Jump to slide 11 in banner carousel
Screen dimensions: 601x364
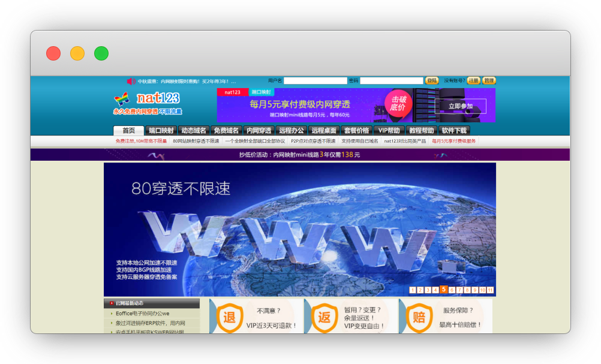[490, 290]
